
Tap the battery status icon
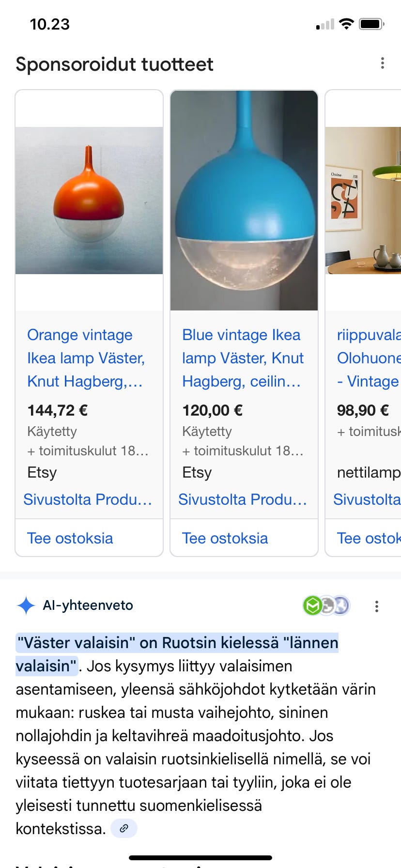(x=371, y=24)
